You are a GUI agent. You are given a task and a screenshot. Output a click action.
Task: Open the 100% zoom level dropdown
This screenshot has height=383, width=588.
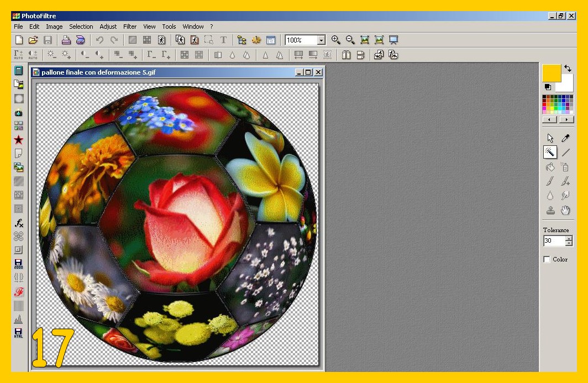tap(321, 40)
